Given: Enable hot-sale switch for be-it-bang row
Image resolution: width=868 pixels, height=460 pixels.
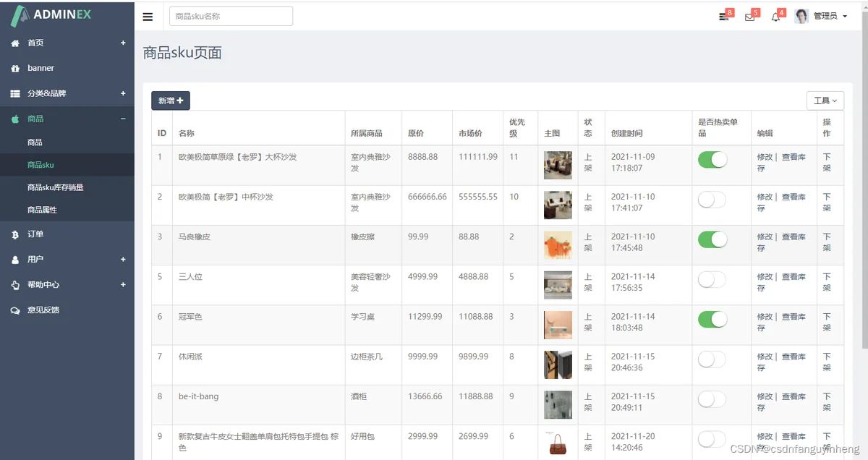Looking at the screenshot, I should pos(712,399).
